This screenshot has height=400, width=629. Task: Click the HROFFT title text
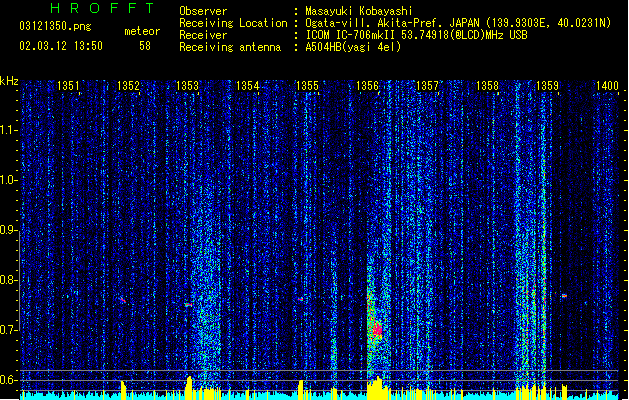(x=102, y=8)
